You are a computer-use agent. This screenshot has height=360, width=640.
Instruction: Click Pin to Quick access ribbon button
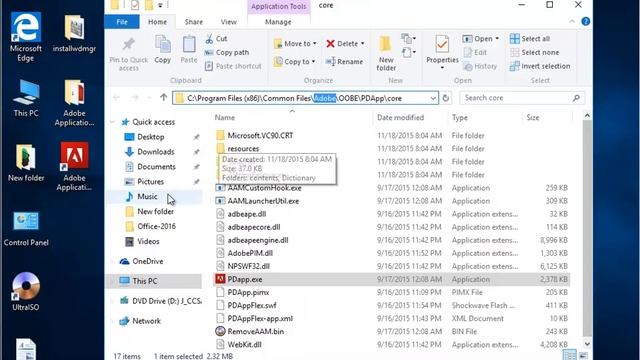[x=129, y=54]
